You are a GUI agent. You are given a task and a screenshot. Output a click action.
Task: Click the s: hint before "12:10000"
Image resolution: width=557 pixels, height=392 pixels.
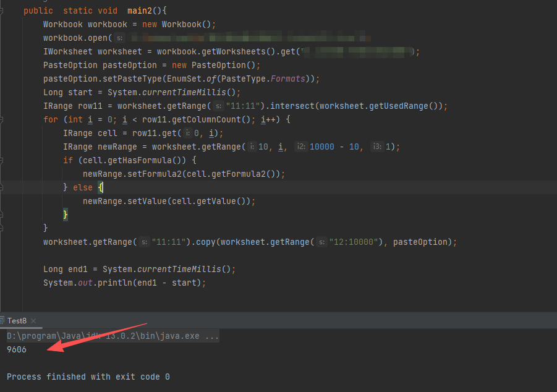point(321,242)
